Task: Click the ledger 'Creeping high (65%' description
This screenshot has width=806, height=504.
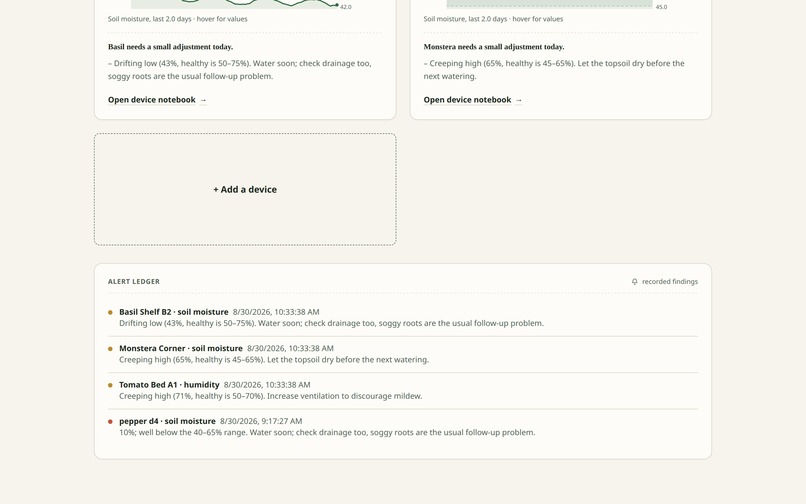Action: (274, 359)
